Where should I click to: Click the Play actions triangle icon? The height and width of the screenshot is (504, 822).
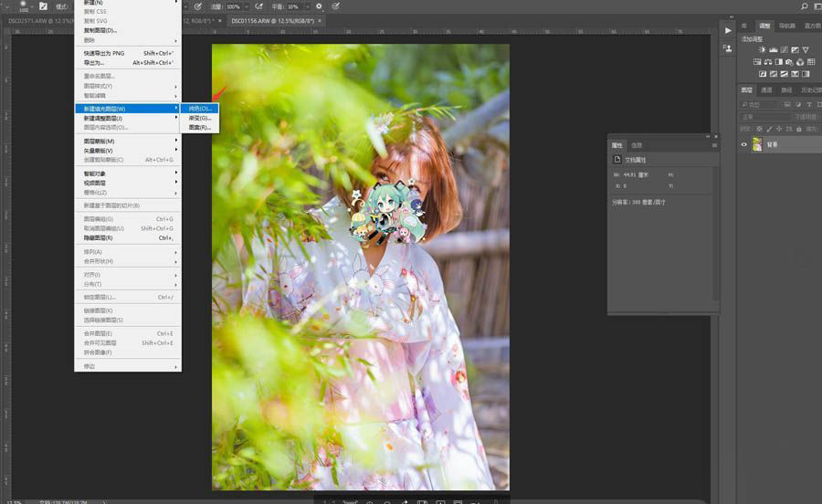point(728,30)
